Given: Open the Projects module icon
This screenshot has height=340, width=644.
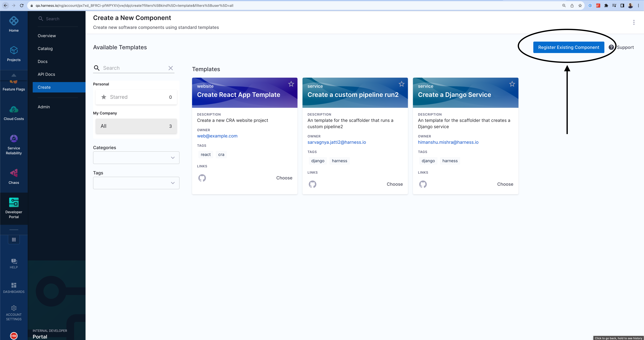Looking at the screenshot, I should [x=14, y=50].
